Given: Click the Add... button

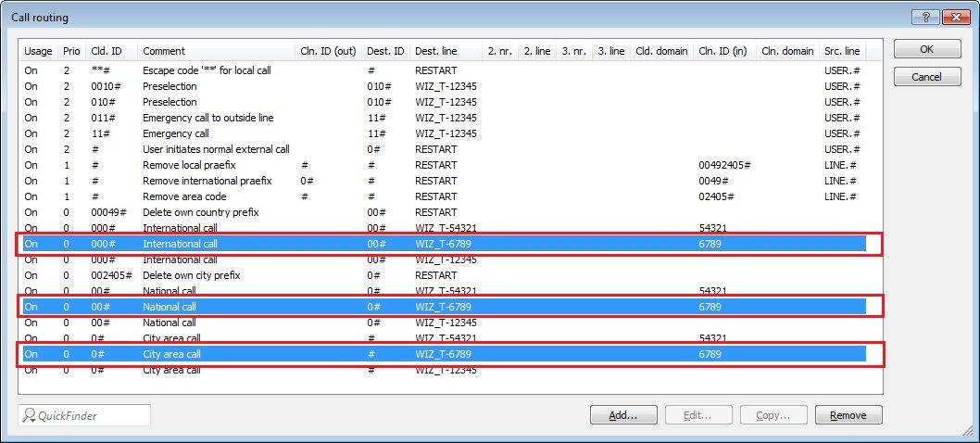Looking at the screenshot, I should coord(623,415).
